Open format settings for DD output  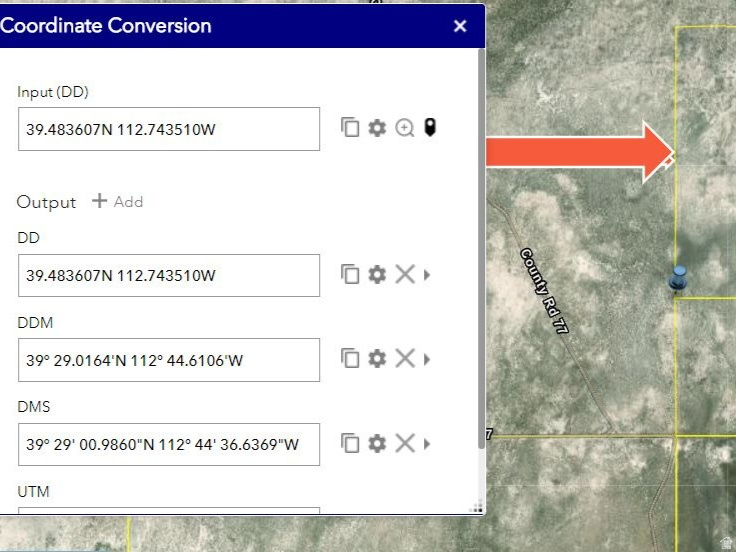[377, 274]
